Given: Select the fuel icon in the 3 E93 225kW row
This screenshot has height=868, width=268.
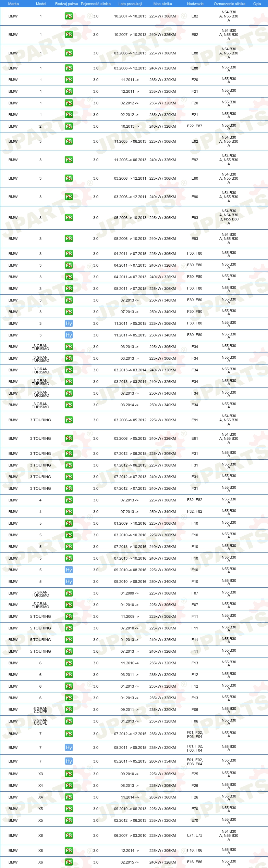Looking at the screenshot, I should click(x=69, y=218).
